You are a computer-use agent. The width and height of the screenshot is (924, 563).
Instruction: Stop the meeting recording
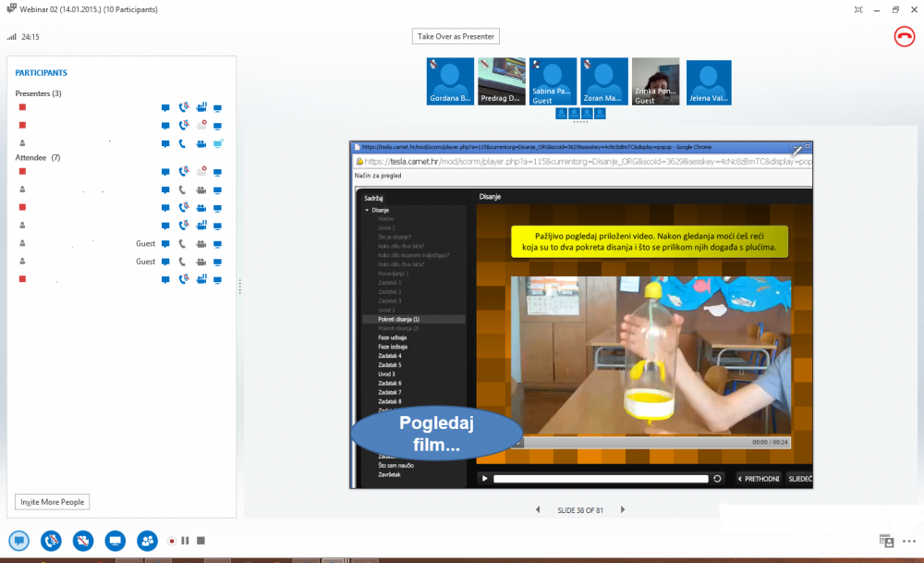tap(201, 541)
